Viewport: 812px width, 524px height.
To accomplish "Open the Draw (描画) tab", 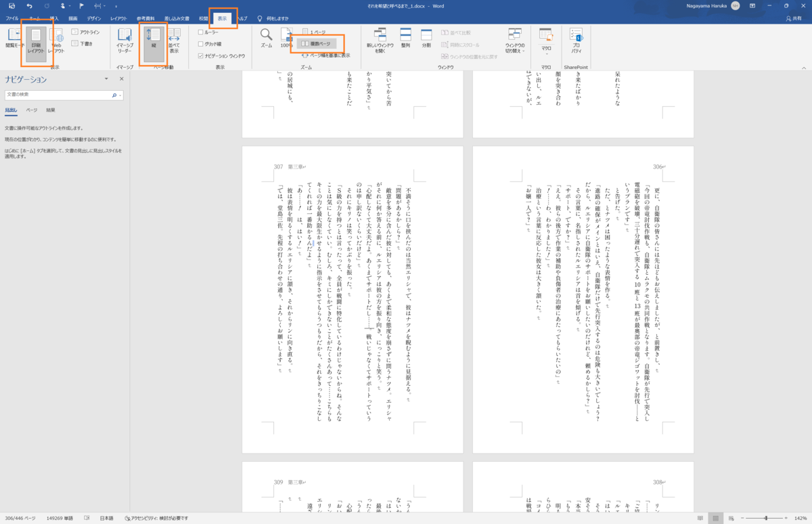I will 73,18.
